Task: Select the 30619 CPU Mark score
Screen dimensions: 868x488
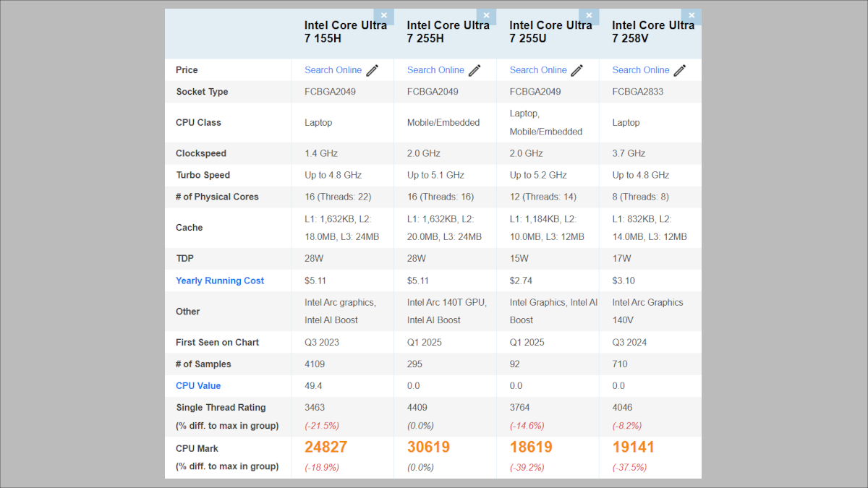Action: point(428,448)
